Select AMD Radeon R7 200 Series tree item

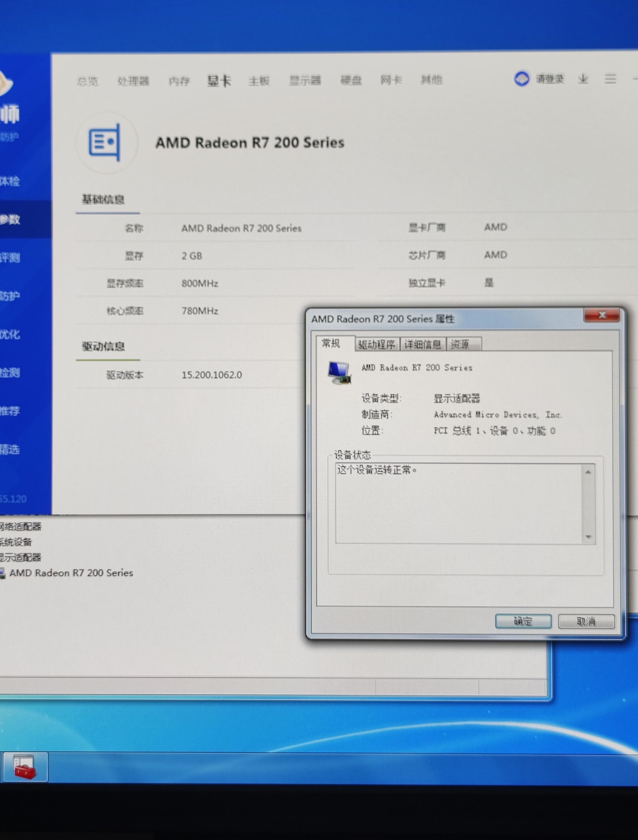pyautogui.click(x=71, y=573)
